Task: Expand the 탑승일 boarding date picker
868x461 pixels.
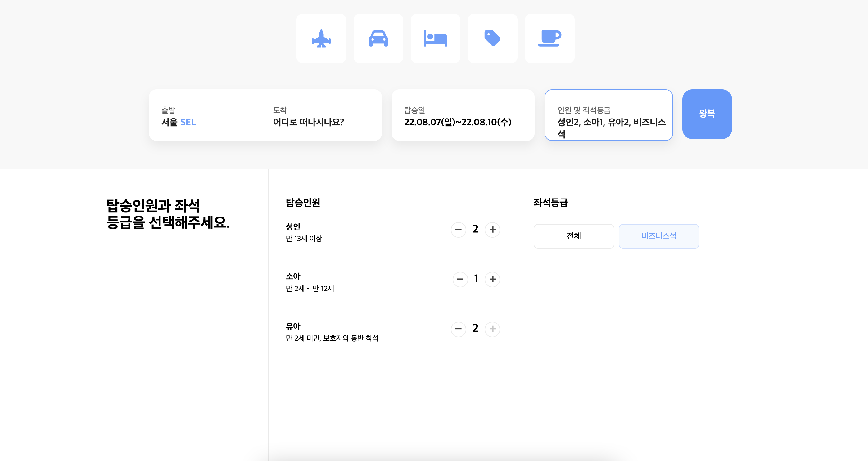Action: click(x=463, y=115)
